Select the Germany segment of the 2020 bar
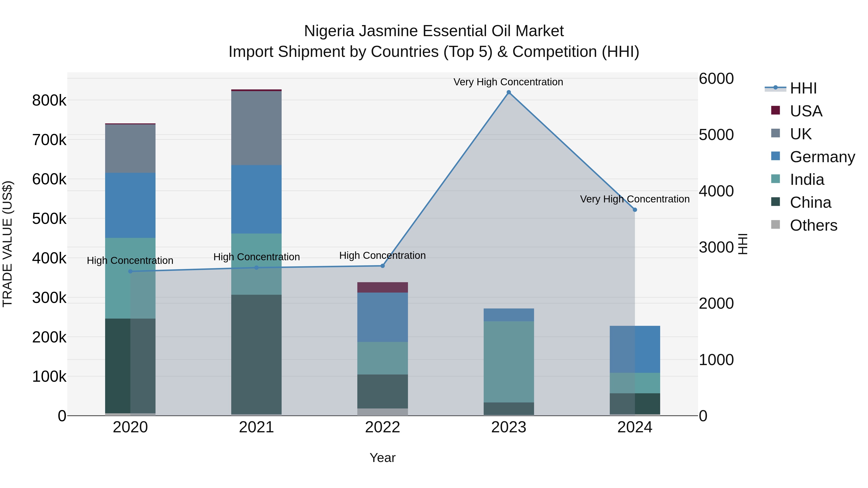The height and width of the screenshot is (488, 868). [x=130, y=205]
